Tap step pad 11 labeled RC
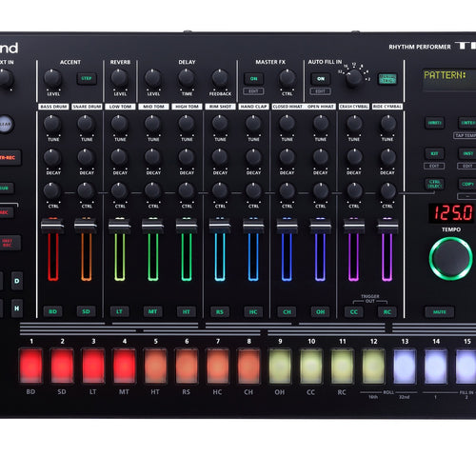This screenshot has width=476, height=476. point(342,366)
